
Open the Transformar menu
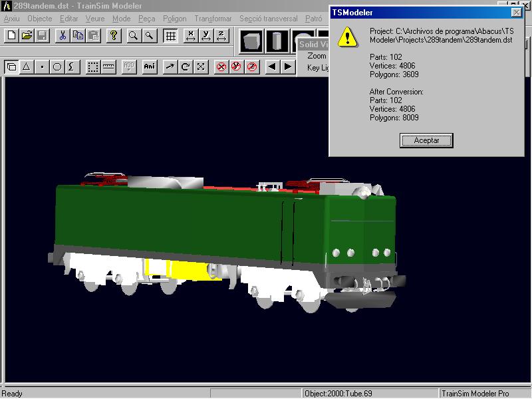pyautogui.click(x=213, y=19)
